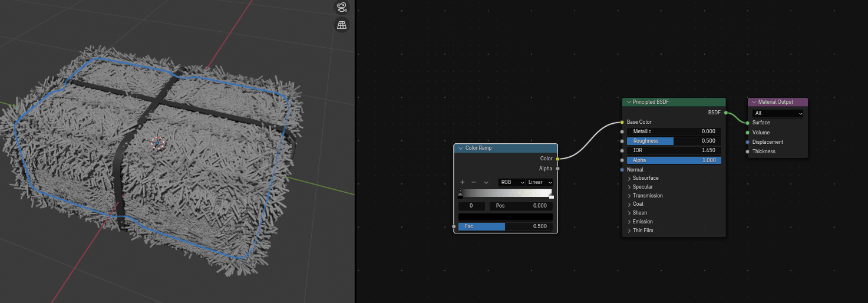Add a color stop in Color Ramp
Viewport: 868px width, 303px height.
coord(463,183)
